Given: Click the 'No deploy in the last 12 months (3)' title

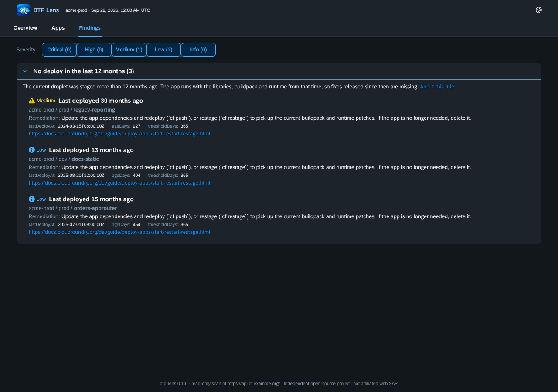Looking at the screenshot, I should [x=84, y=71].
